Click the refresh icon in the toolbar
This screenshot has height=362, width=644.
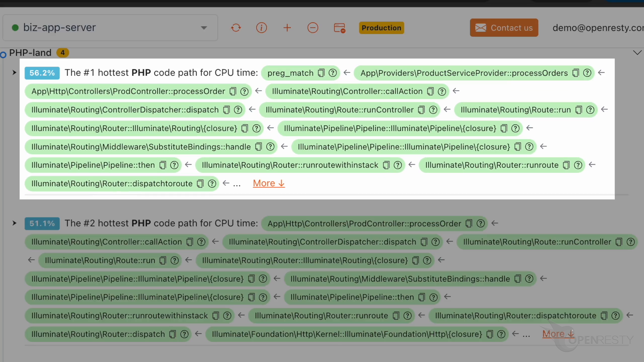pyautogui.click(x=236, y=28)
